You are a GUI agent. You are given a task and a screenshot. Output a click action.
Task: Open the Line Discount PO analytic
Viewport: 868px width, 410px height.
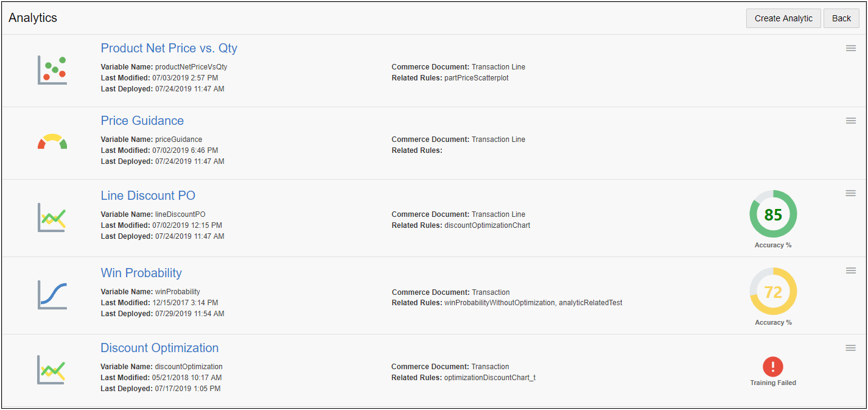click(x=148, y=196)
